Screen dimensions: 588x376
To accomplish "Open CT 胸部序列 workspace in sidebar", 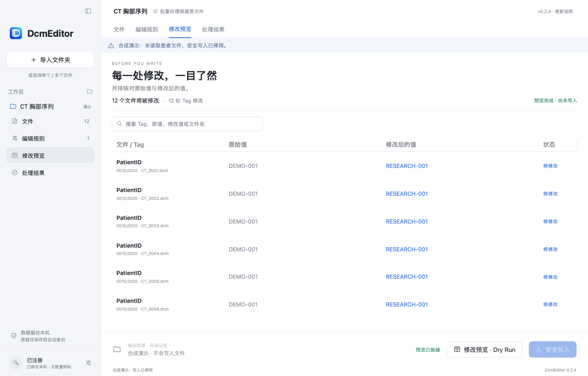I will tap(51, 107).
